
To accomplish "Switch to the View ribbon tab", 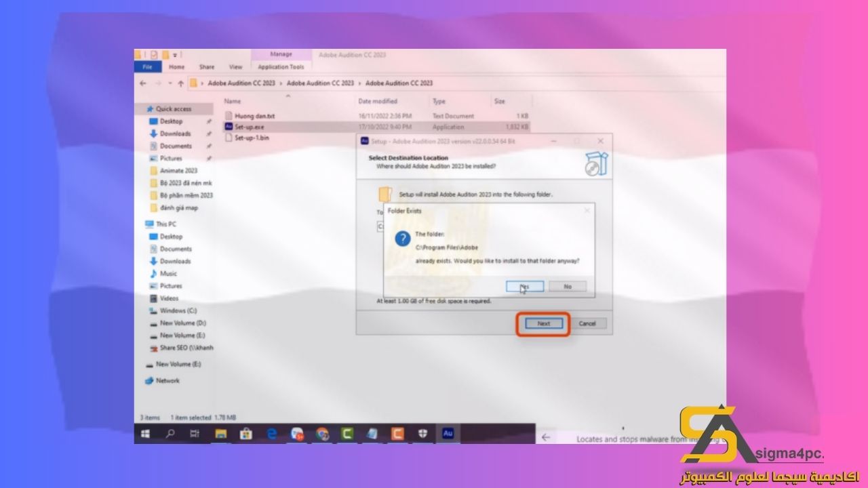I will (x=235, y=67).
